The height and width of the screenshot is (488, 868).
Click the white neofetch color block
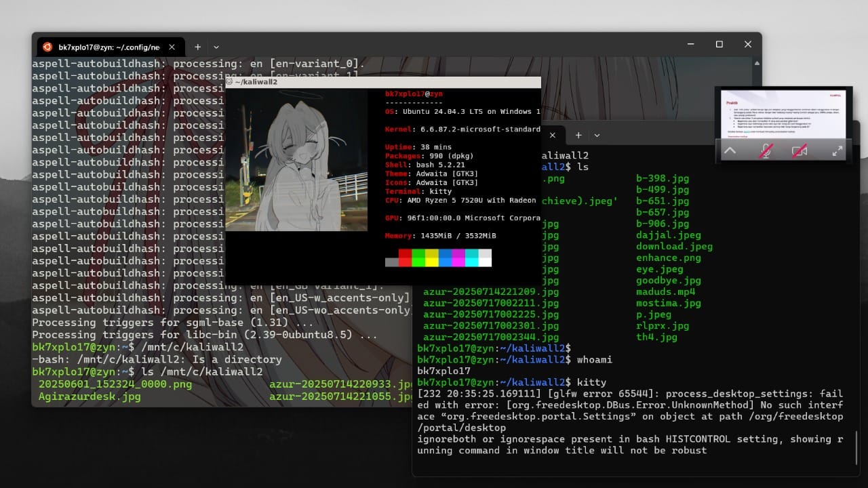pyautogui.click(x=485, y=258)
